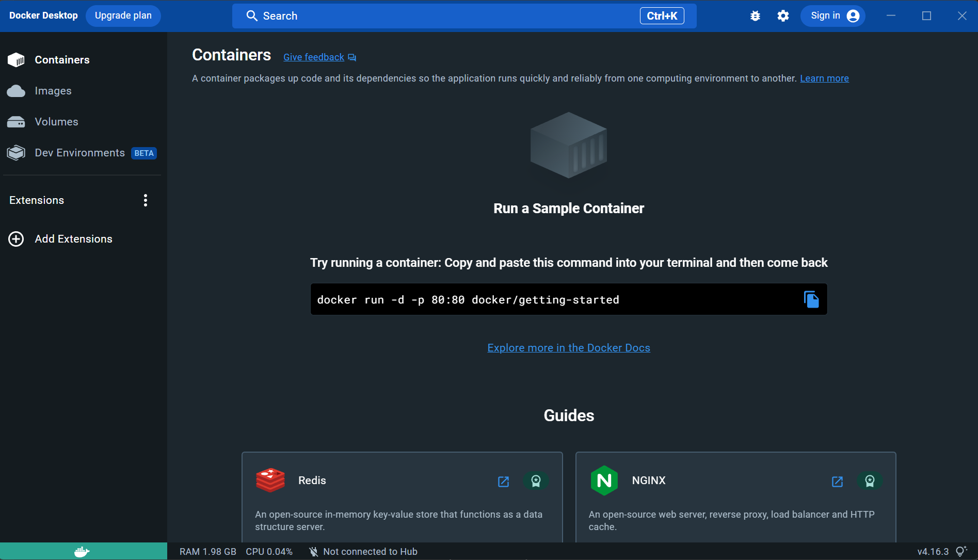This screenshot has height=560, width=978.
Task: Click the Run a Sample Container heading
Action: (x=569, y=209)
